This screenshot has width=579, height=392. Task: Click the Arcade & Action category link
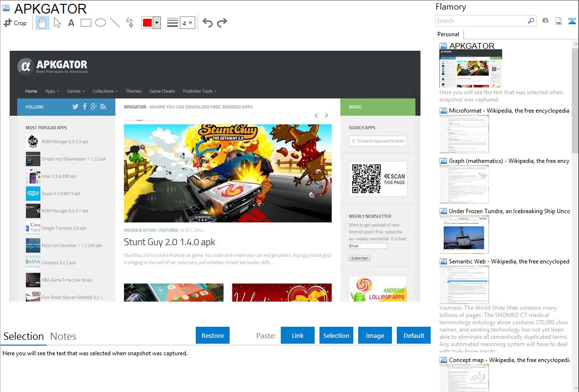click(140, 230)
